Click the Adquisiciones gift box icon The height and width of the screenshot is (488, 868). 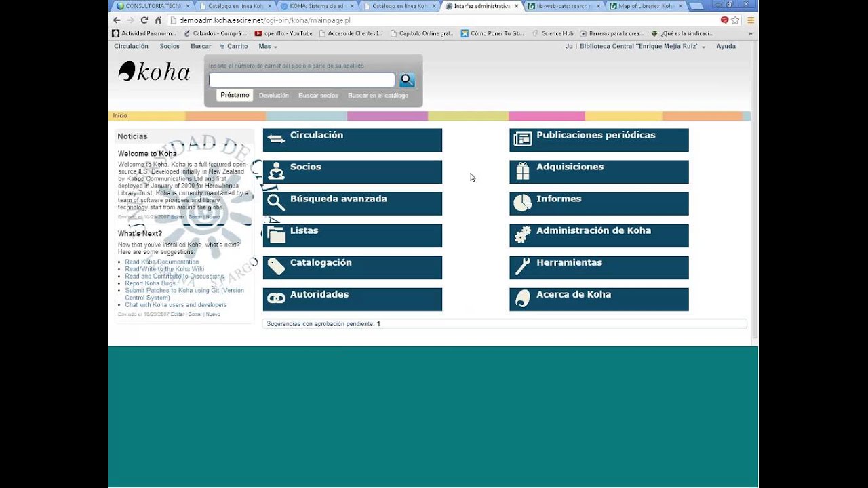click(x=523, y=171)
